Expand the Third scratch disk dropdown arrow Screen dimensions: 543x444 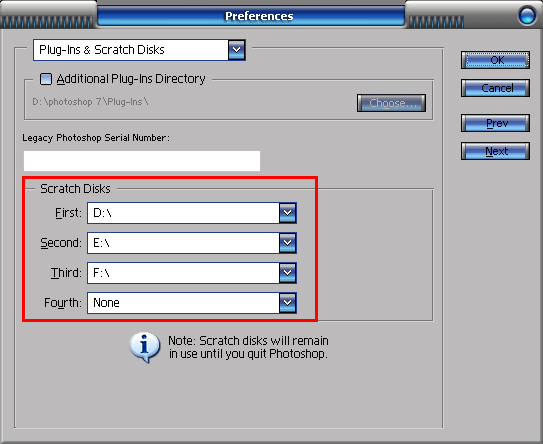click(x=287, y=273)
